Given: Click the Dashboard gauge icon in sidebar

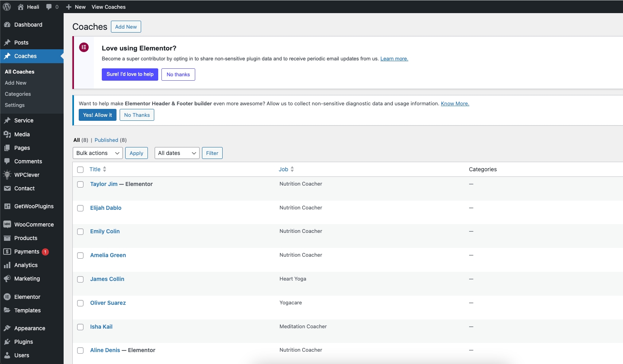Looking at the screenshot, I should point(7,25).
